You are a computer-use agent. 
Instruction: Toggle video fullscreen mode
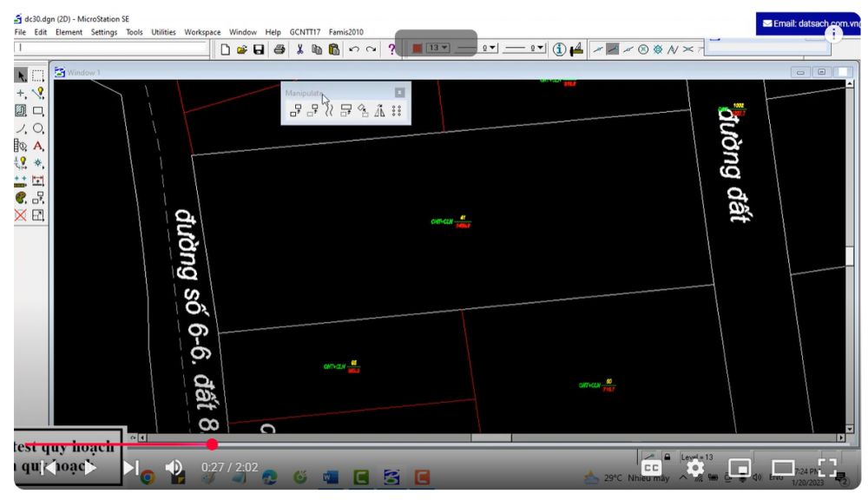click(829, 469)
